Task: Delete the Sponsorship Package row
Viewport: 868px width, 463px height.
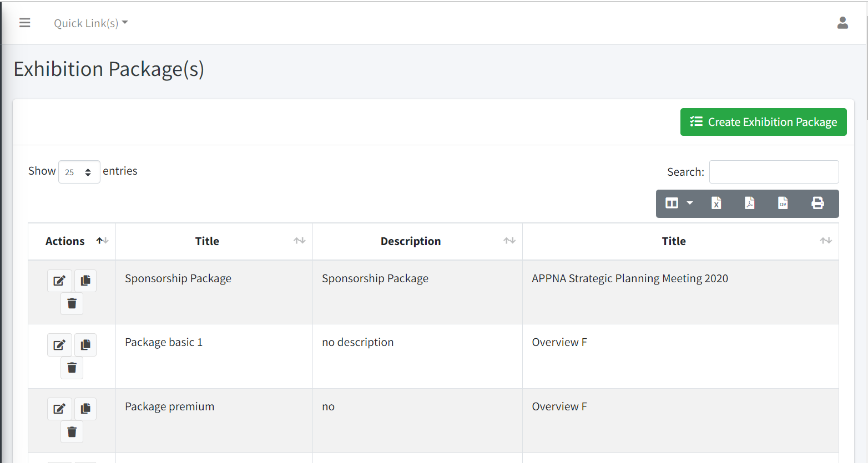Action: [x=72, y=303]
